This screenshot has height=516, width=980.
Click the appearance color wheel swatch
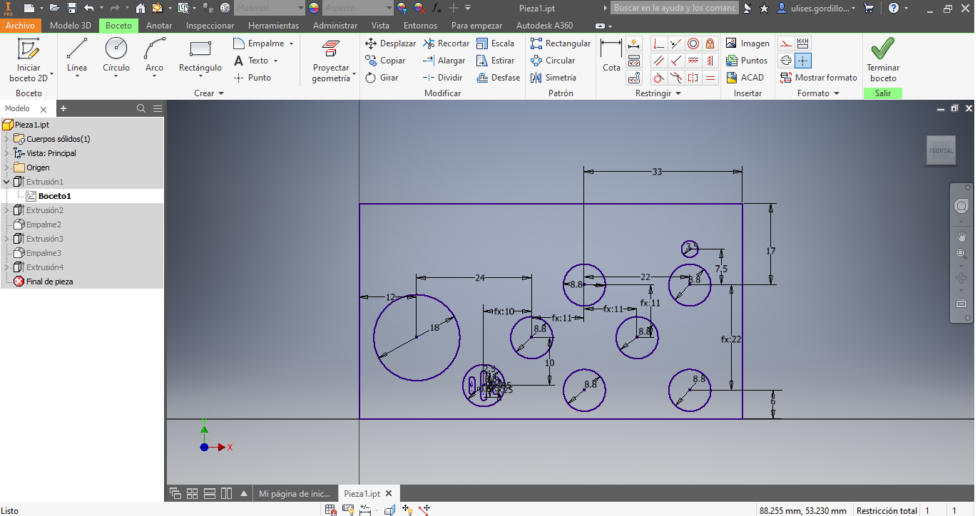(314, 8)
